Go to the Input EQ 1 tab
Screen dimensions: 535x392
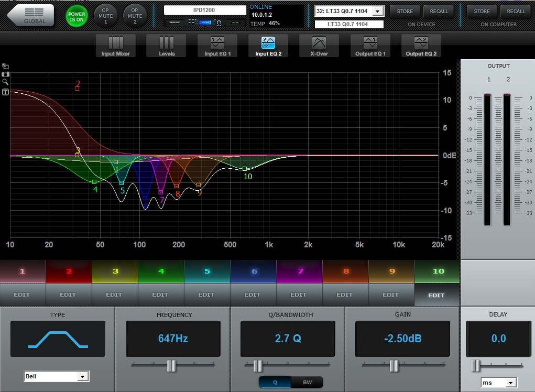click(217, 46)
